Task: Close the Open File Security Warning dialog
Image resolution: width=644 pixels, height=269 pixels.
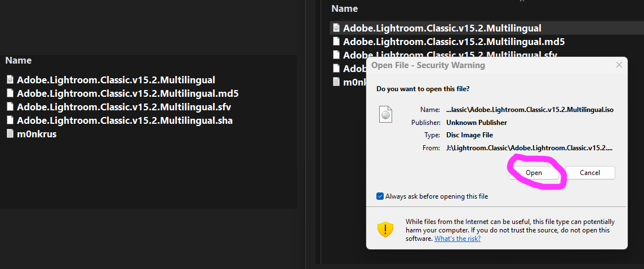Action: (619, 65)
